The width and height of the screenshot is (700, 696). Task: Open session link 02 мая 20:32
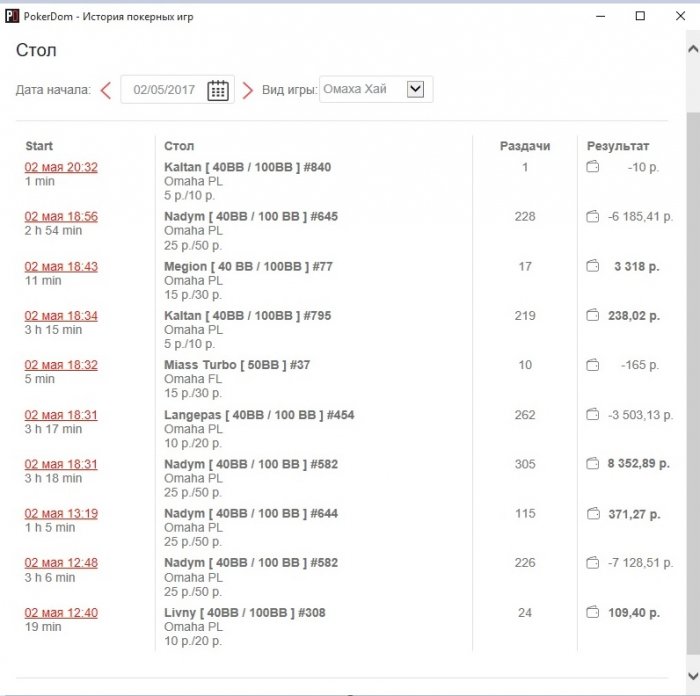(61, 167)
